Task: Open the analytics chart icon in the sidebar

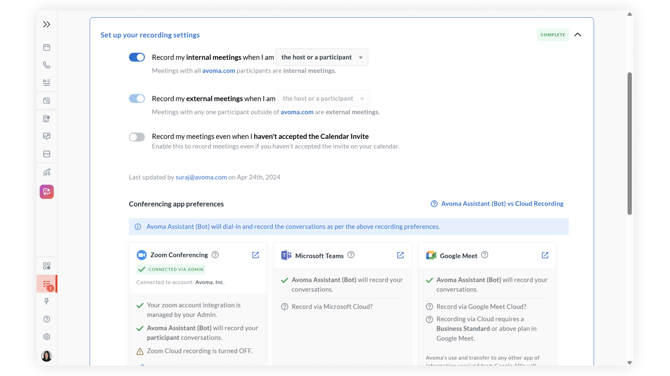Action: pyautogui.click(x=47, y=172)
